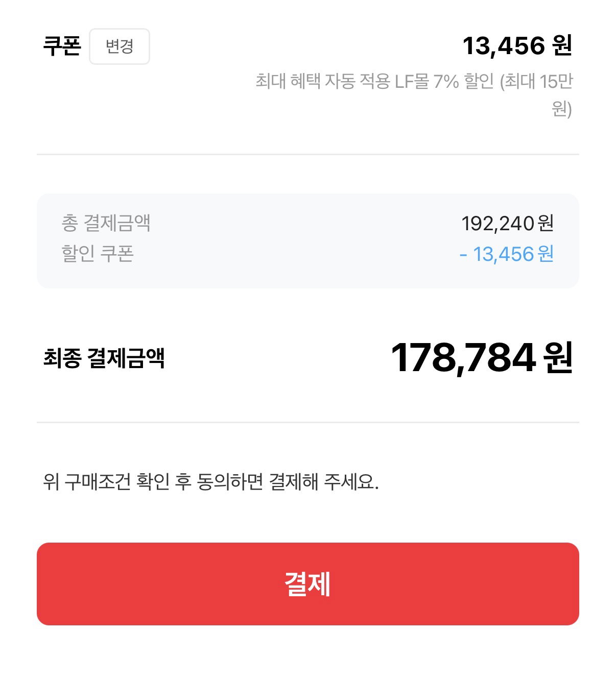Tap the 원 unit of top coupon amount

tap(562, 46)
